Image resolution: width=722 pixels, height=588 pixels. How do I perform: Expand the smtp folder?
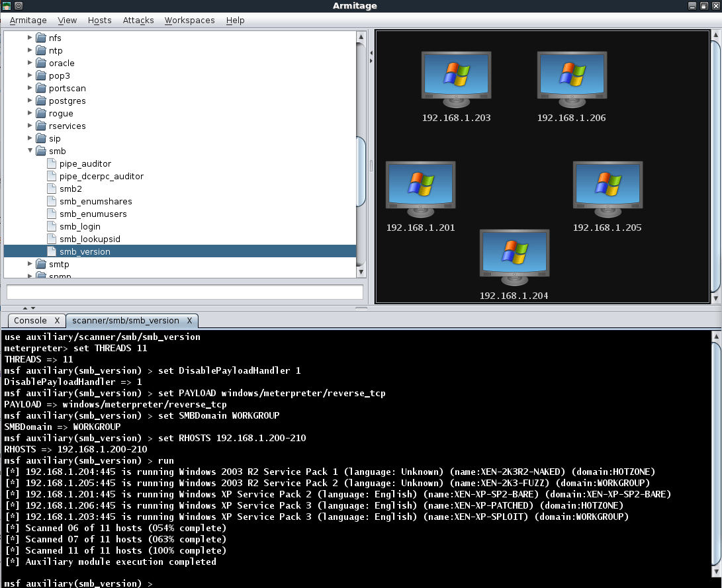(x=30, y=265)
